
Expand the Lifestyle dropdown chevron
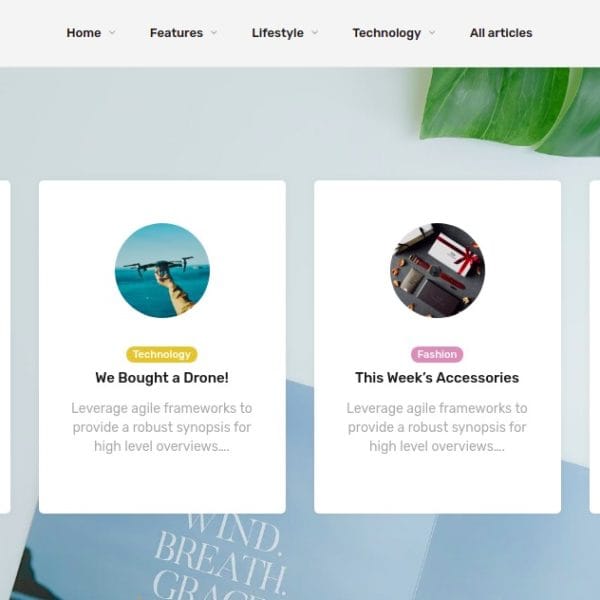pyautogui.click(x=315, y=33)
